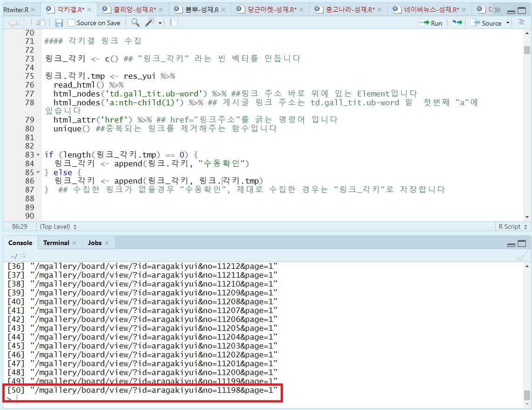Show more open tabs chevron
This screenshot has height=410, width=532.
497,10
